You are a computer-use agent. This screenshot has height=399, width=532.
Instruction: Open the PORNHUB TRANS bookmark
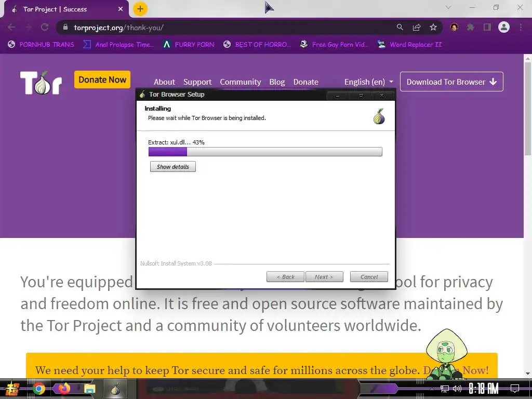pos(41,45)
